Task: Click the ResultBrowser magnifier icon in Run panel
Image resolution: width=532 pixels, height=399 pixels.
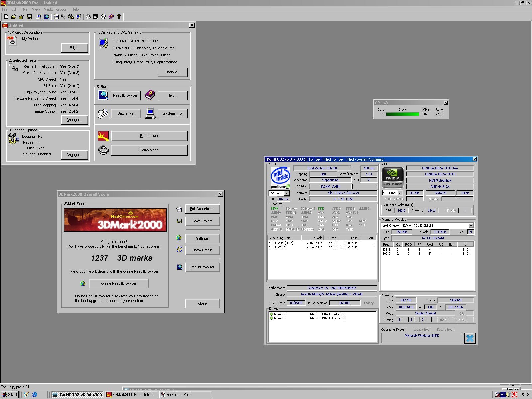Action: [x=103, y=95]
